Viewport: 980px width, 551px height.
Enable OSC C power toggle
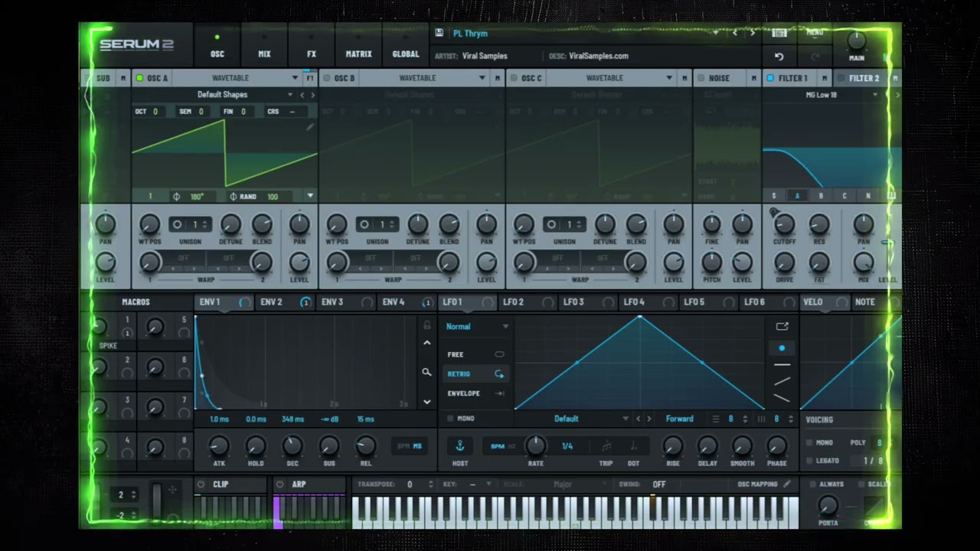[x=514, y=78]
